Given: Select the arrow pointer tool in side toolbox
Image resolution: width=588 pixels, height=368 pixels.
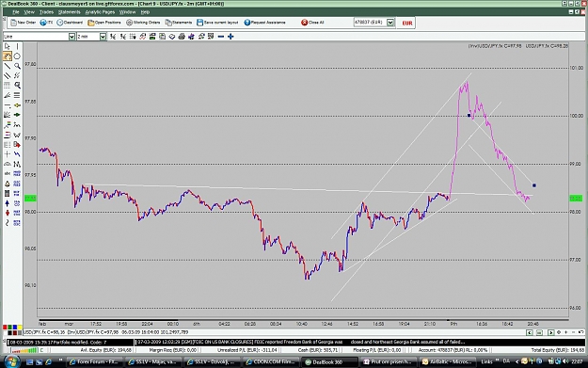Looking at the screenshot, I should [8, 46].
